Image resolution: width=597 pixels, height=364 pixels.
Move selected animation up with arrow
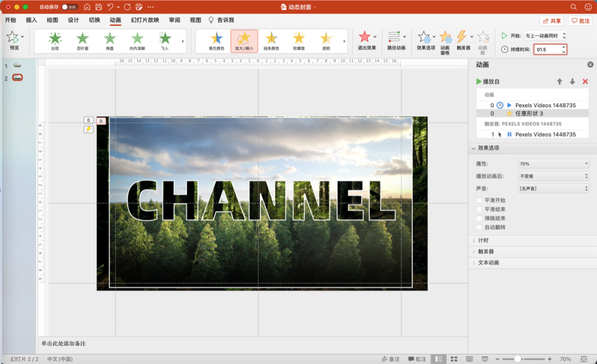pos(559,81)
